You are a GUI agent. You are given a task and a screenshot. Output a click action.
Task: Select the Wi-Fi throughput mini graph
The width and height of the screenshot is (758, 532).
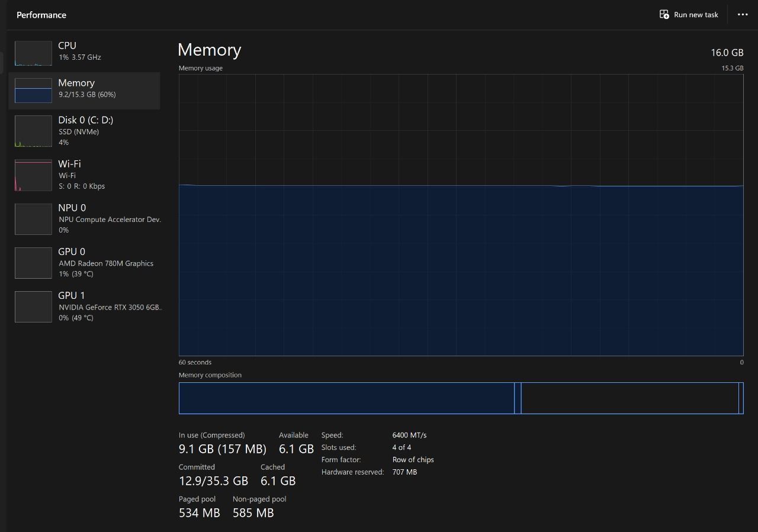click(x=33, y=175)
